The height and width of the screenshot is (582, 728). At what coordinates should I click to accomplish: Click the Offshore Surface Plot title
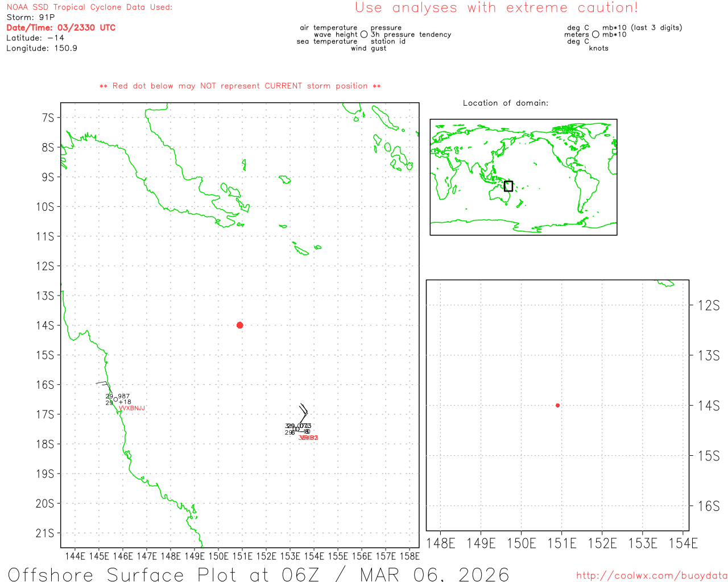[259, 573]
